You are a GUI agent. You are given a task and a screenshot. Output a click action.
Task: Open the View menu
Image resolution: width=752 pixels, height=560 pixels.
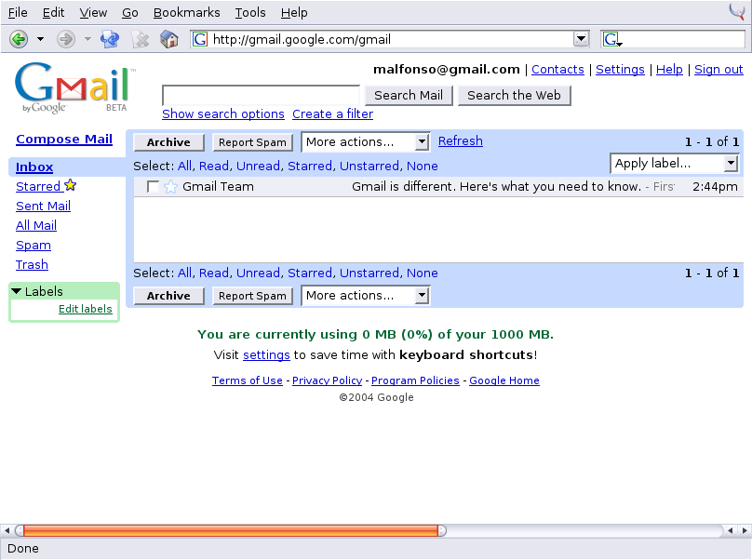point(93,12)
